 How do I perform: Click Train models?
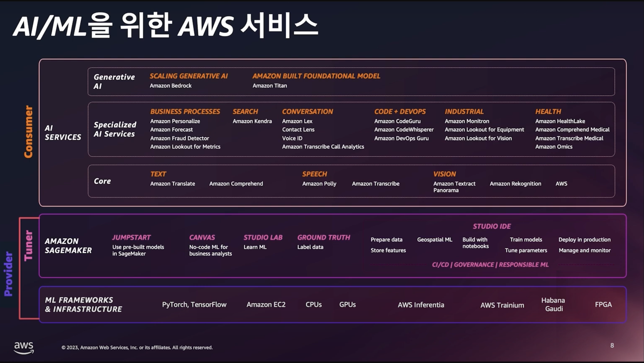click(x=526, y=240)
